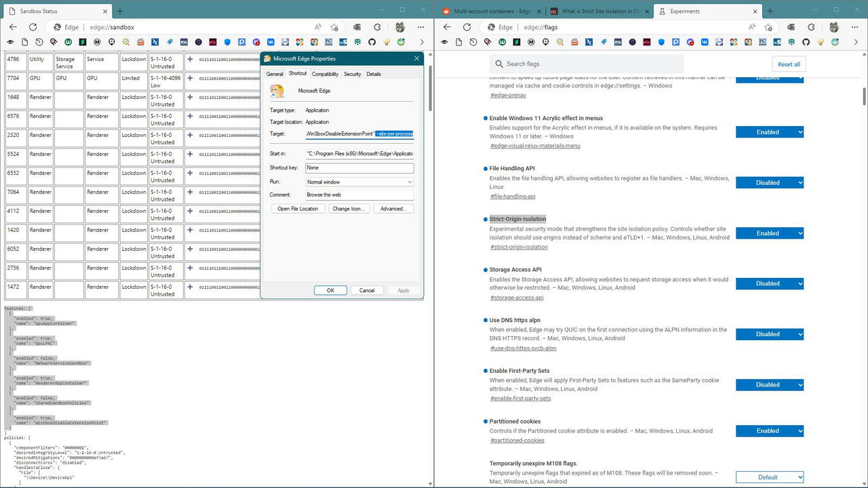
Task: Click OK in Microsoft Edge Properties
Action: [x=330, y=290]
